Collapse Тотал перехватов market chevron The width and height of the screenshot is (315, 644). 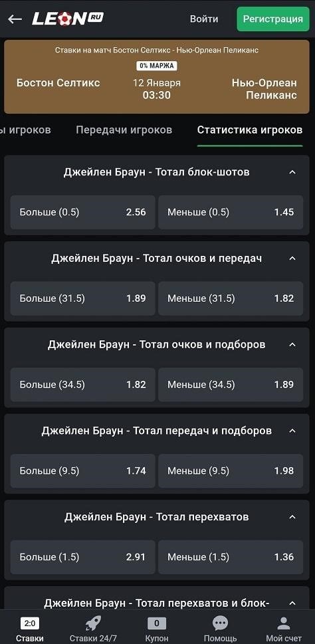click(x=292, y=517)
